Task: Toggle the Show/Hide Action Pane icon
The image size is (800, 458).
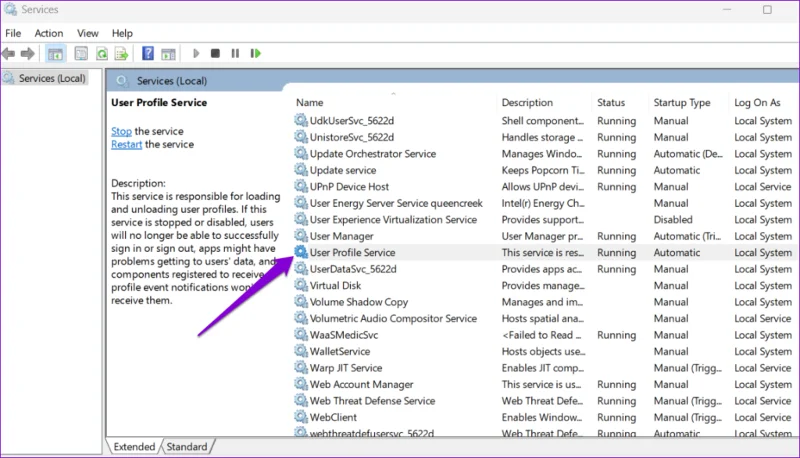Action: tap(168, 54)
